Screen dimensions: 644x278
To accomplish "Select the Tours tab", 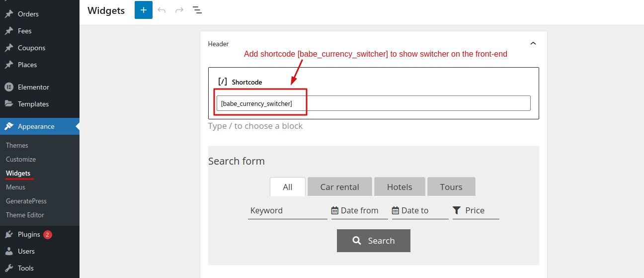I will pyautogui.click(x=451, y=187).
